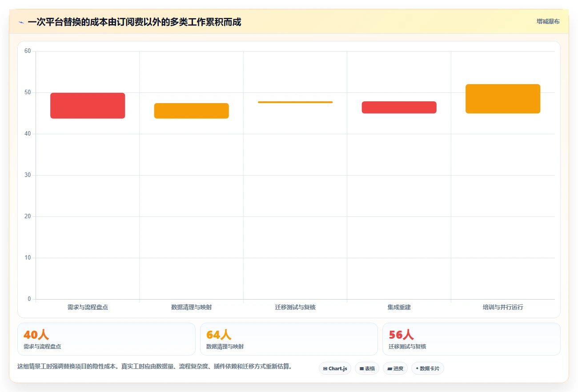Select the 进度 tag pill
The image size is (578, 392).
tap(395, 368)
